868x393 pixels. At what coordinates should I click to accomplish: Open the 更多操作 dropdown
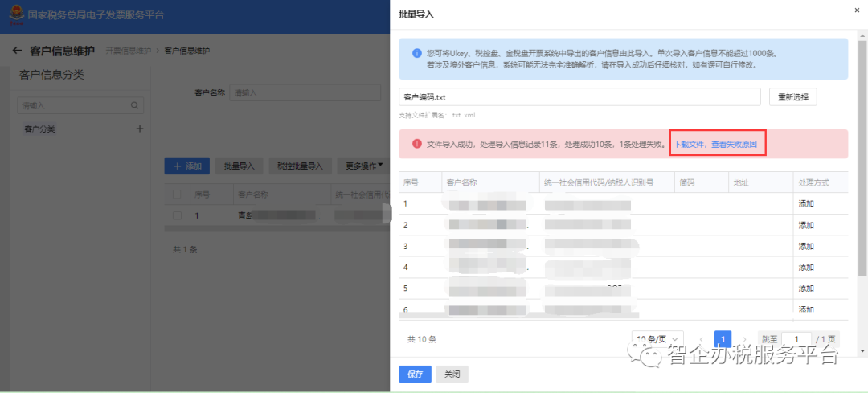pos(364,166)
